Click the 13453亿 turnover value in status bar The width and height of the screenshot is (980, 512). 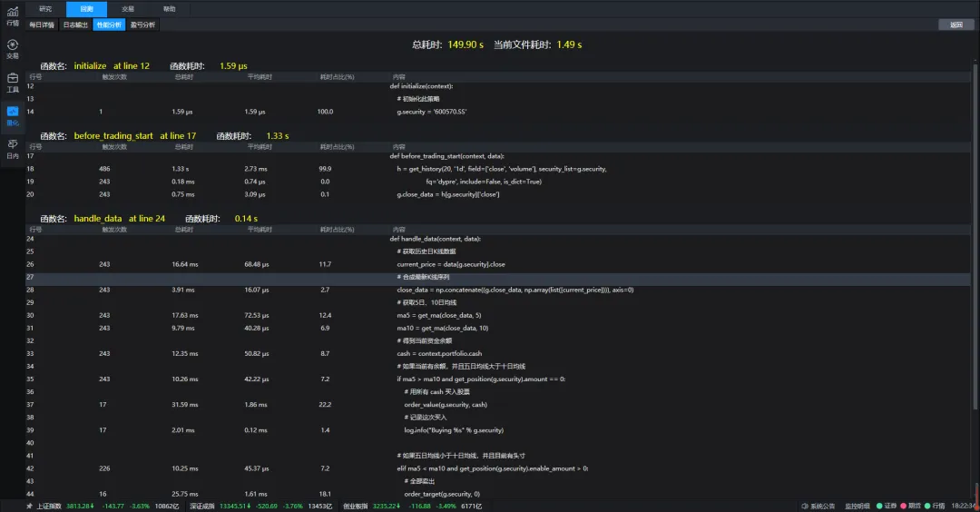pos(320,507)
